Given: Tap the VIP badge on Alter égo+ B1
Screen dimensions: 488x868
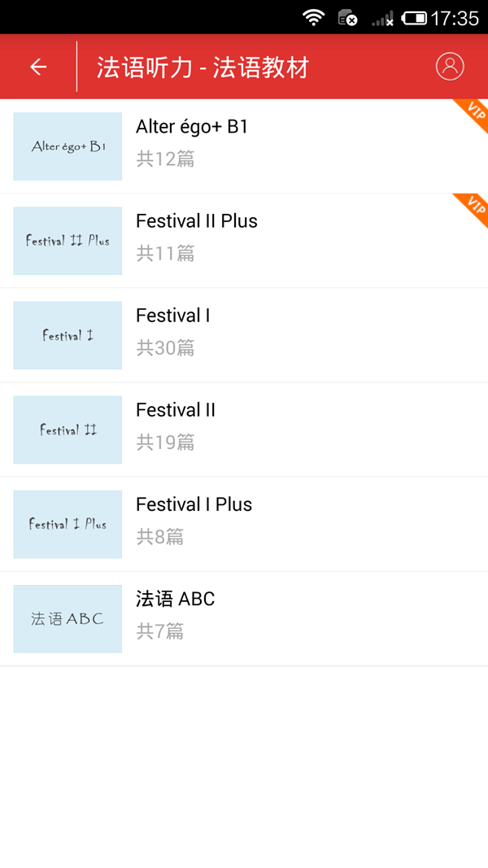Looking at the screenshot, I should 472,116.
